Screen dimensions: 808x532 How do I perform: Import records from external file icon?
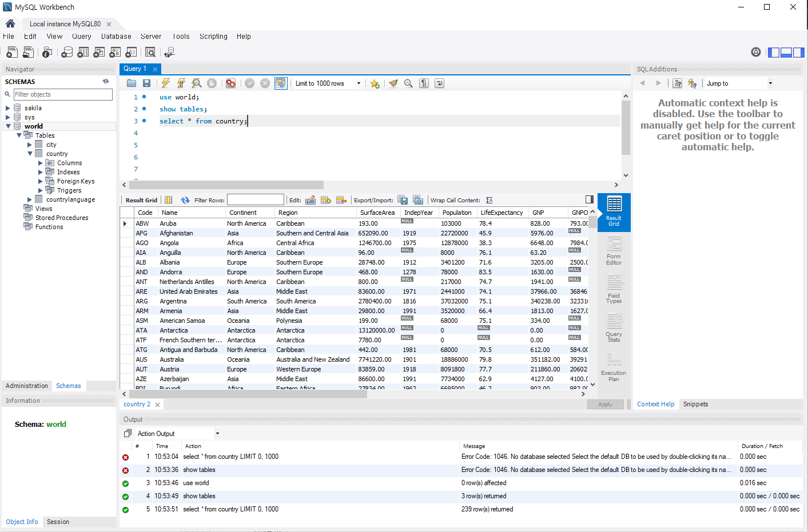point(418,200)
